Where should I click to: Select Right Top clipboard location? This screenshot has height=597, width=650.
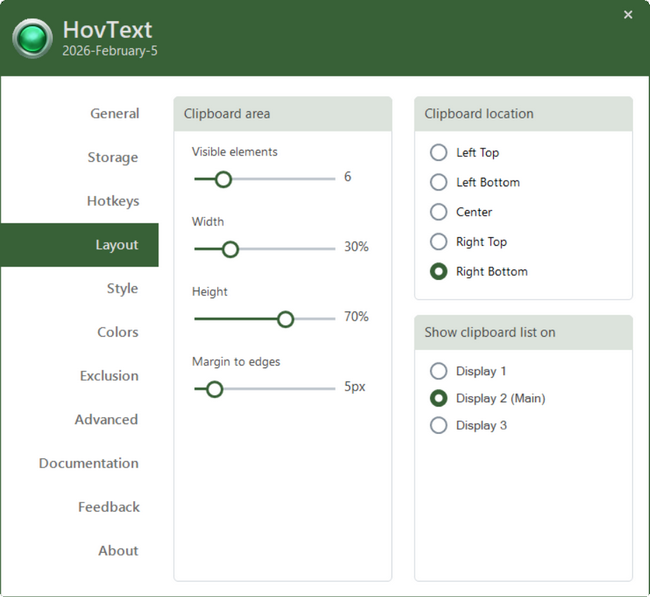point(438,242)
